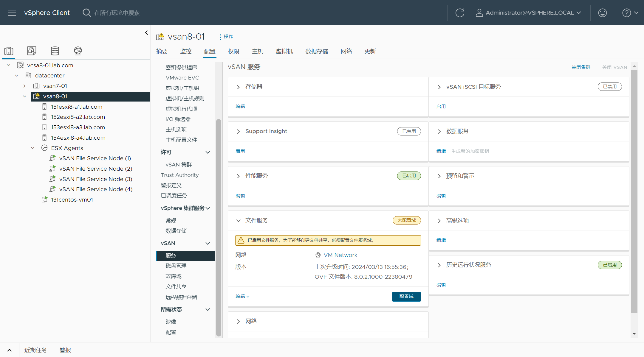Click the main content vertical scrollbar
Screen dimensions: 644x357
click(634, 191)
